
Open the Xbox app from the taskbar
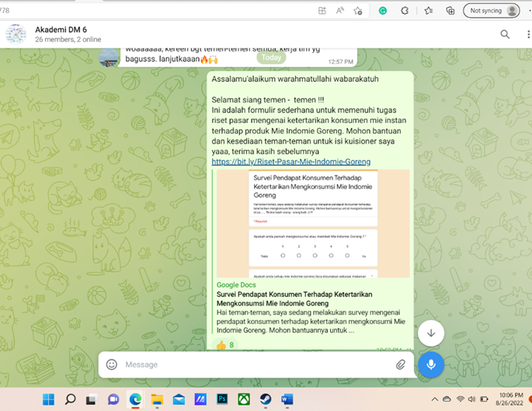pyautogui.click(x=244, y=399)
